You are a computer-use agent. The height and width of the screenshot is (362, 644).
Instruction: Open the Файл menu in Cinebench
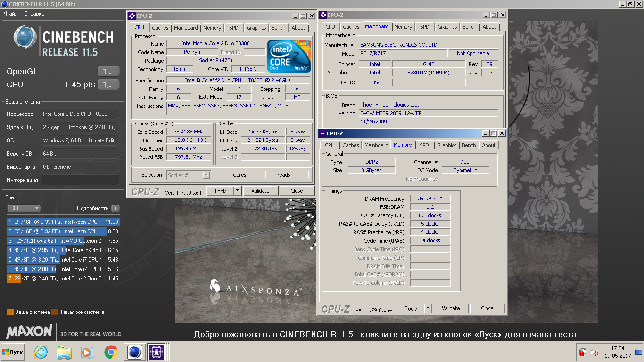11,14
